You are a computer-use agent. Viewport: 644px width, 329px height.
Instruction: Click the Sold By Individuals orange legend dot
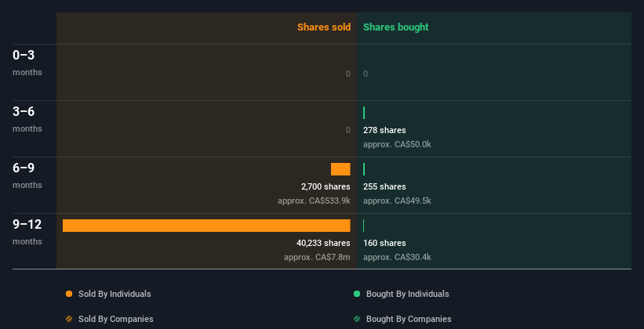pos(69,294)
